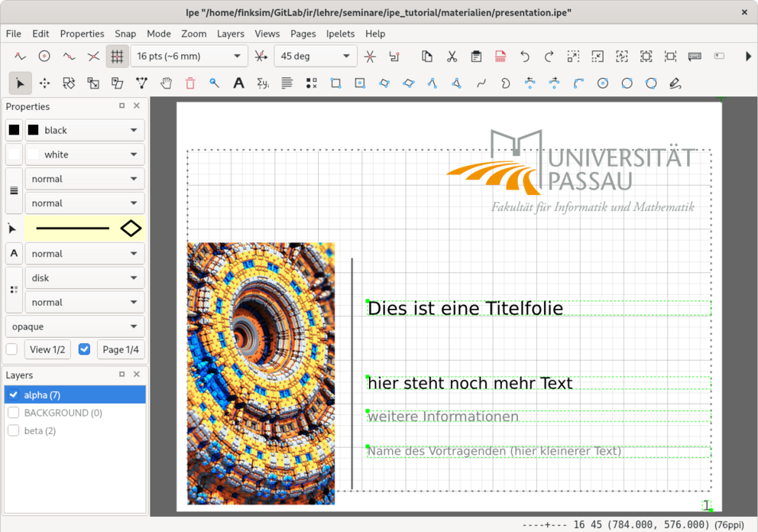Viewport: 758px width, 532px height.
Task: Select the Translate (move) tool
Action: [x=44, y=83]
